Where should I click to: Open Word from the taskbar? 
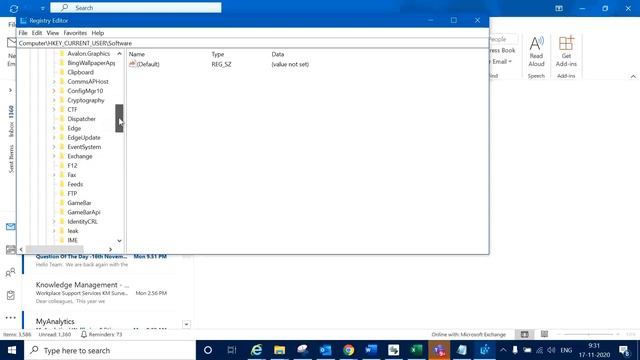pyautogui.click(x=371, y=350)
